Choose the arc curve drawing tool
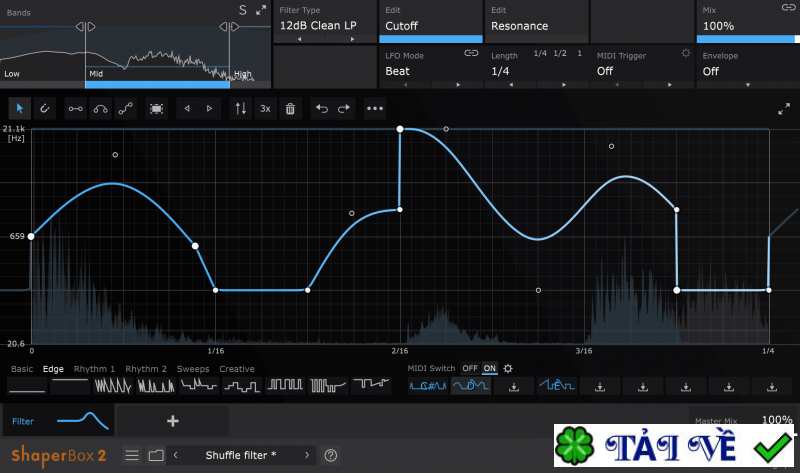Screen dimensions: 800x473 pos(100,108)
